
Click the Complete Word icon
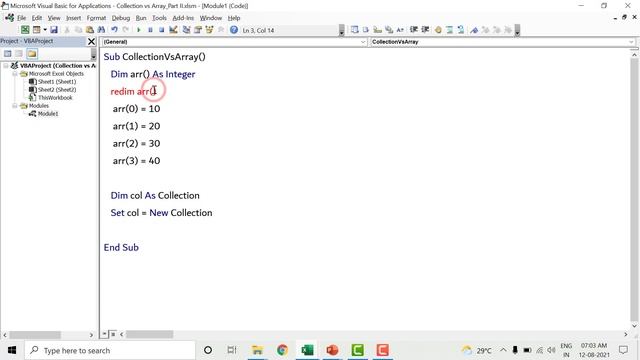pyautogui.click(x=400, y=30)
